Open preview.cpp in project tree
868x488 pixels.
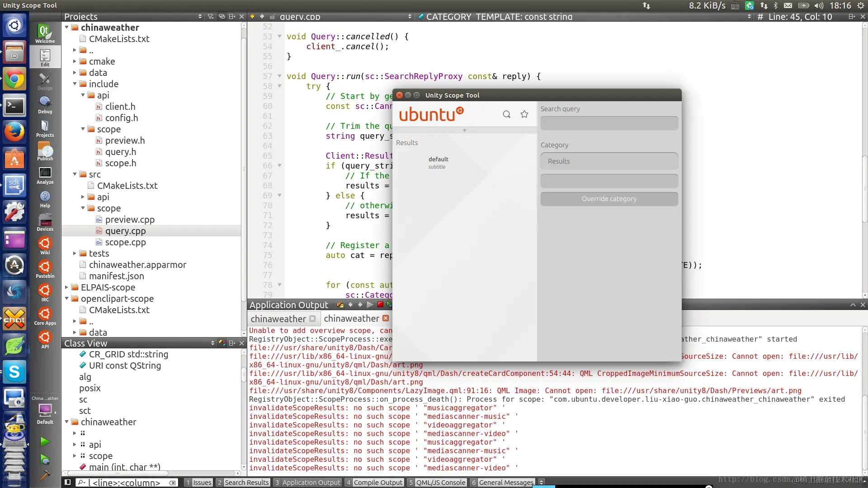tap(130, 220)
